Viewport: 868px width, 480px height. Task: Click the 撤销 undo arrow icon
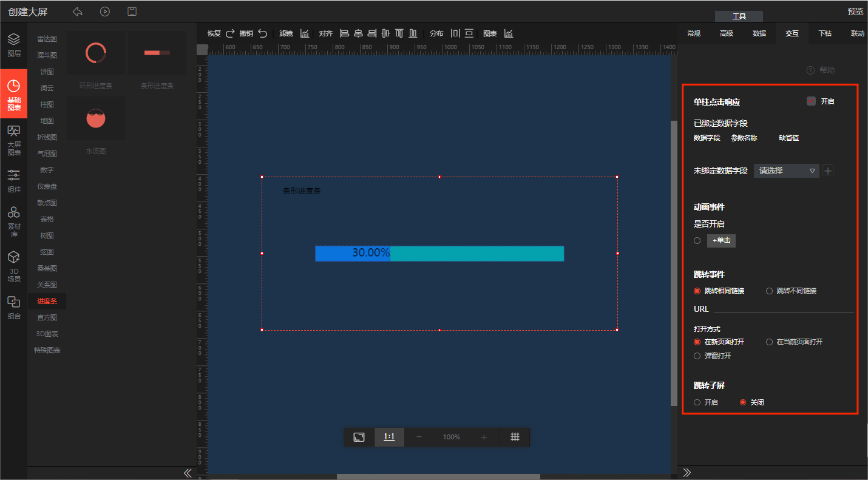click(262, 33)
